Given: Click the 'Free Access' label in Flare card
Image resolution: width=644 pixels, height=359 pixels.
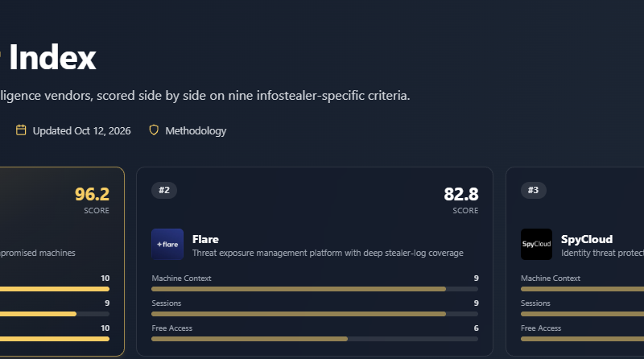Looking at the screenshot, I should tap(171, 328).
